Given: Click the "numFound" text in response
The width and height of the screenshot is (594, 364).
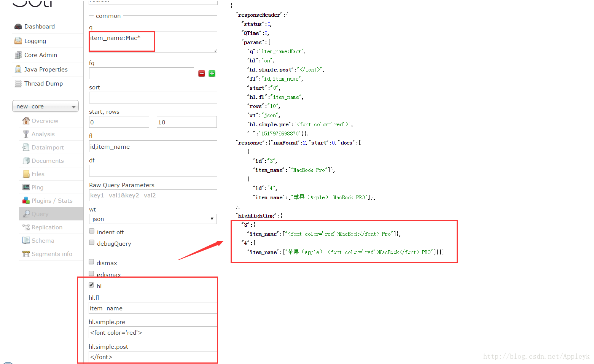Looking at the screenshot, I should (285, 143).
